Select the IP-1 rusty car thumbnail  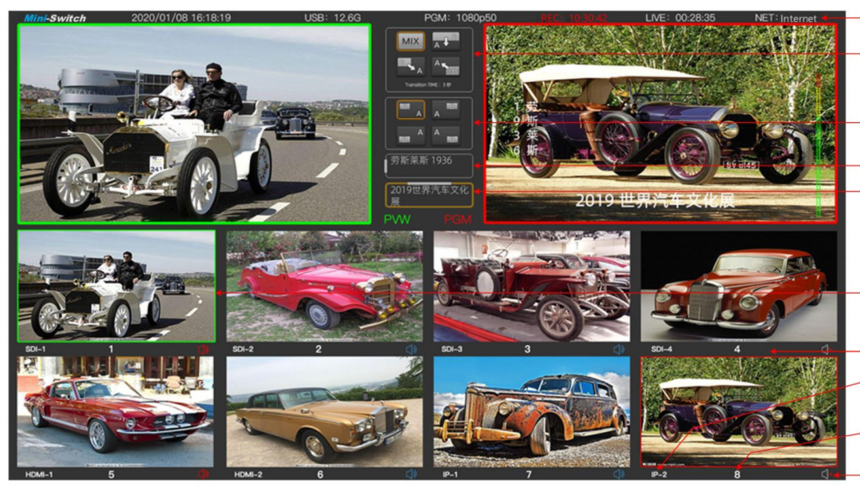531,411
